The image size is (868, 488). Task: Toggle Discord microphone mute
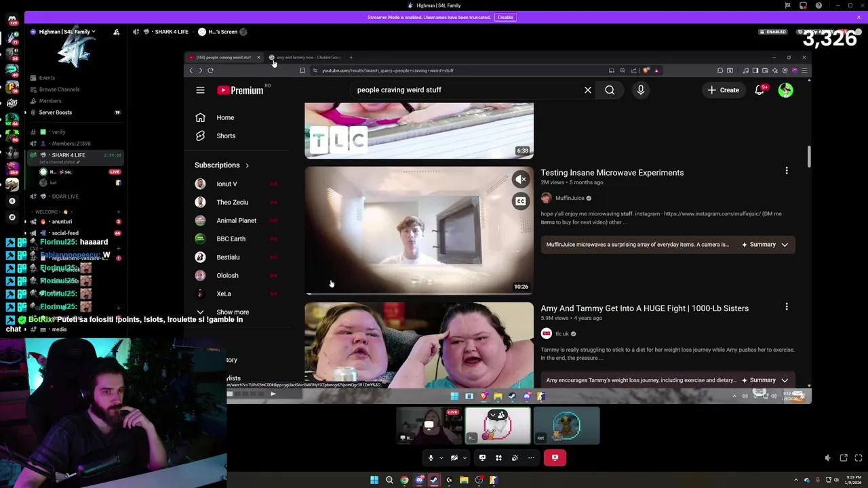[431, 458]
